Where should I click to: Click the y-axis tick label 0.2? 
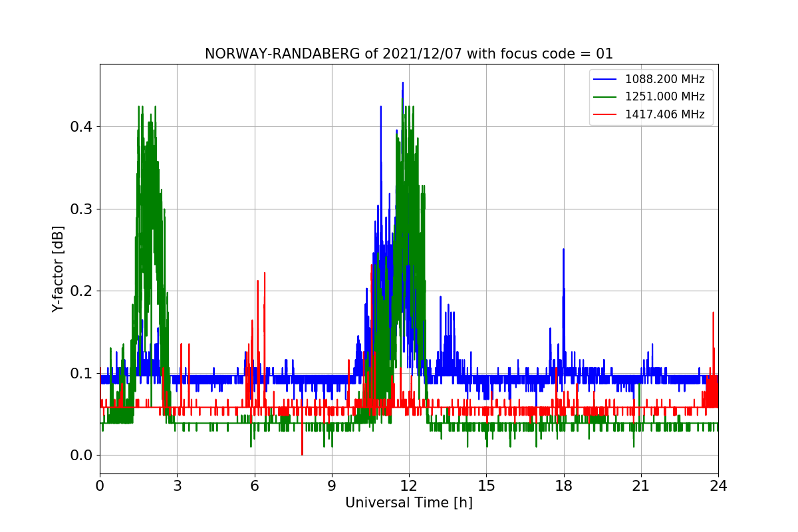coord(82,291)
